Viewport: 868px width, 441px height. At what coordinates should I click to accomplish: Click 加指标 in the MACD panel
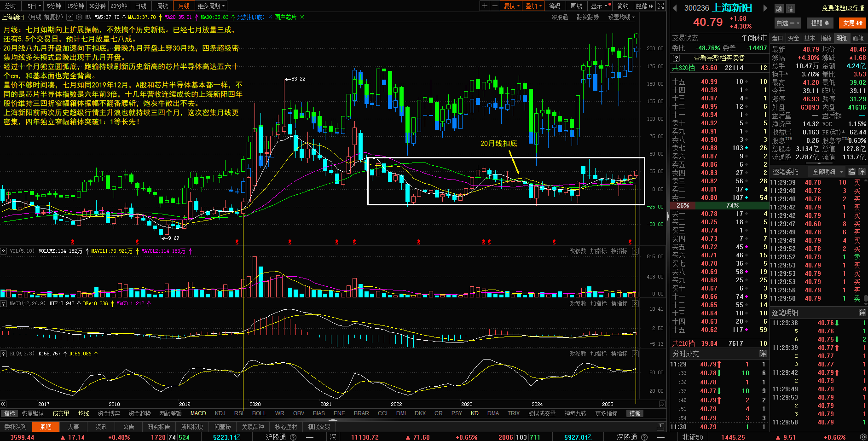(x=598, y=303)
